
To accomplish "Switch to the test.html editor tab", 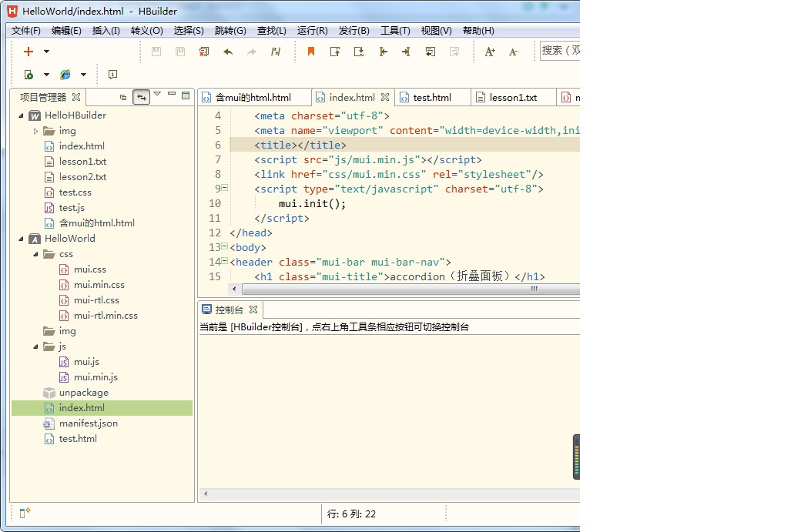I will coord(432,97).
